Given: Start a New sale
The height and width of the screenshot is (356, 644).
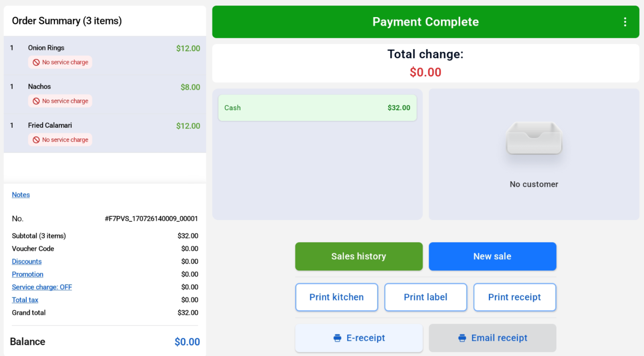Looking at the screenshot, I should (492, 256).
